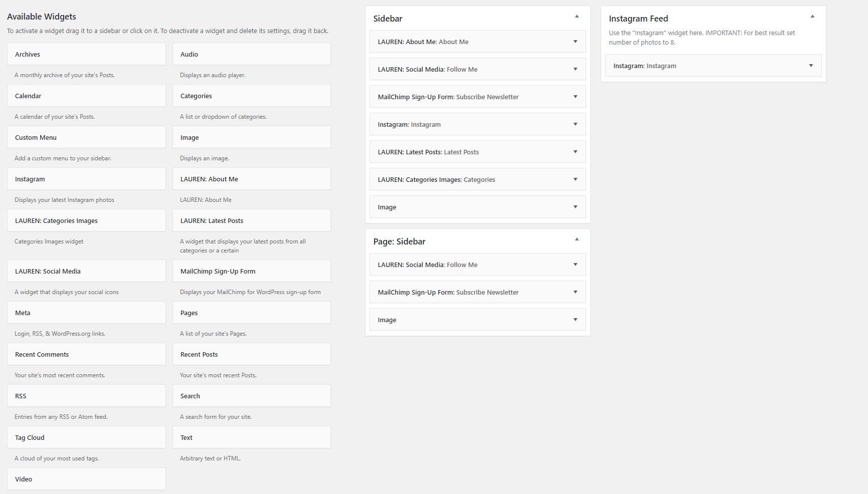
Task: Expand LAUREN: Categories Images widget in Sidebar
Action: point(575,179)
